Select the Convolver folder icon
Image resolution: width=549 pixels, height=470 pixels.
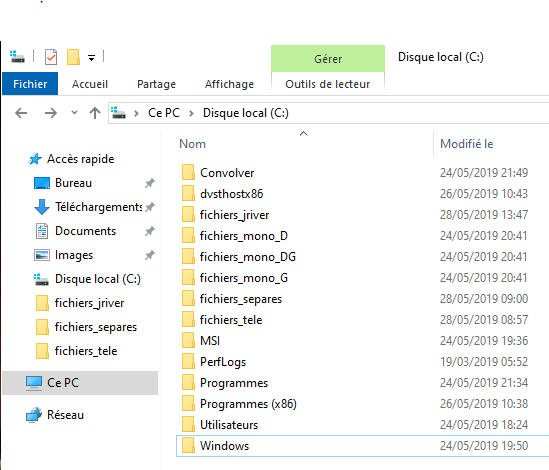pyautogui.click(x=188, y=172)
